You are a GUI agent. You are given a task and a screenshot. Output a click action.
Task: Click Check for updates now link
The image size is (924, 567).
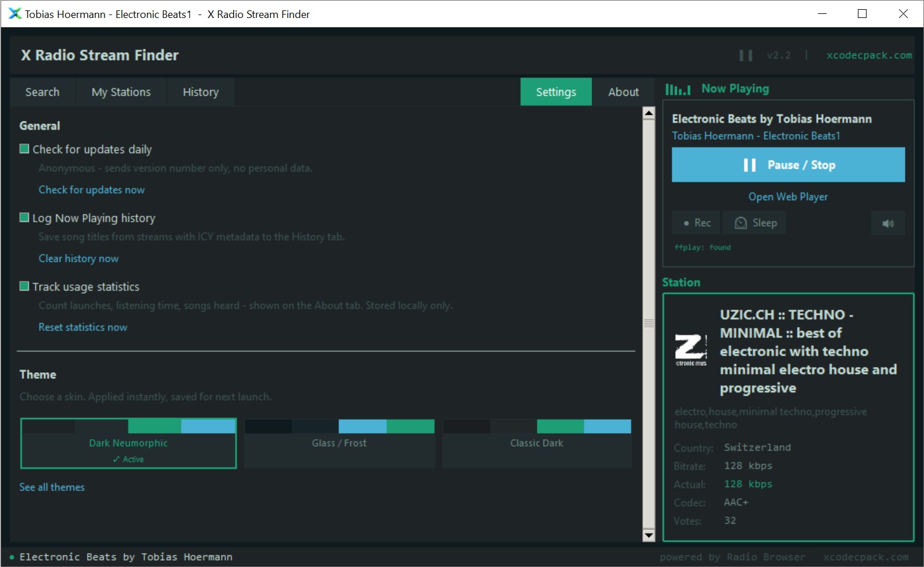(x=92, y=190)
